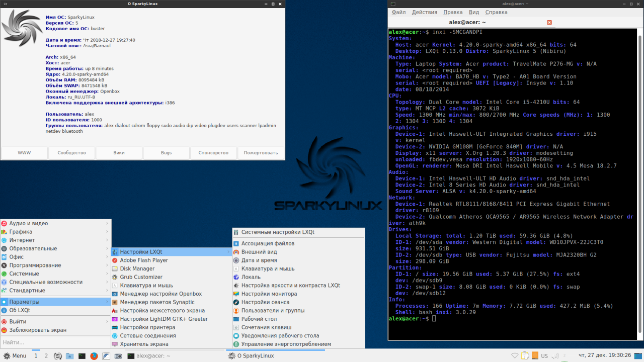Click the Сообщество button

click(x=71, y=153)
